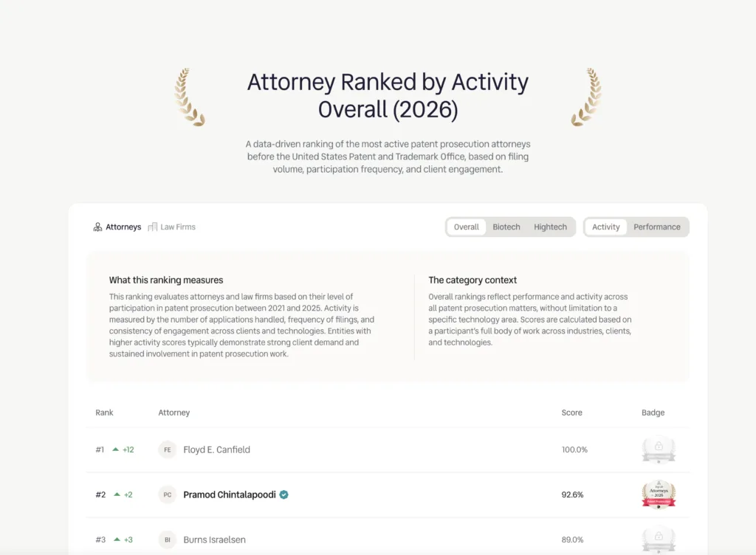
Task: Switch category to Hightech
Action: point(550,227)
